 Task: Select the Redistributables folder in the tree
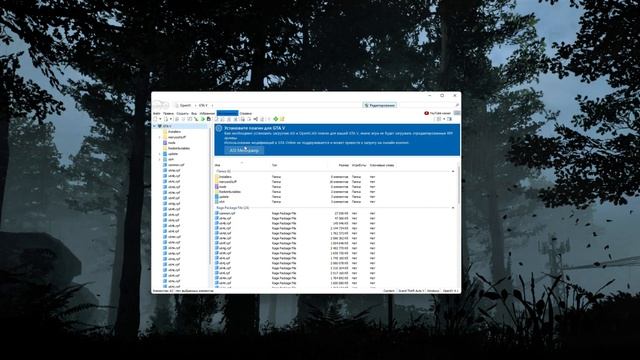[179, 148]
